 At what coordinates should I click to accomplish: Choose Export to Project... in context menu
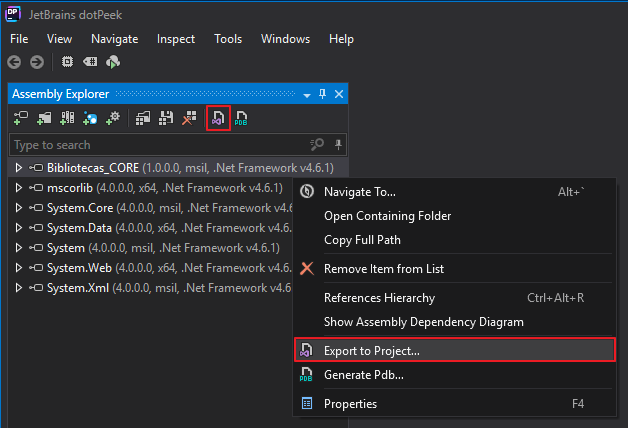pos(455,350)
